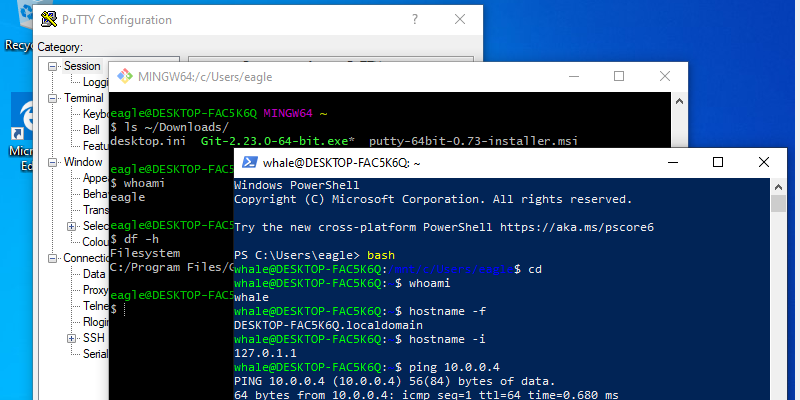Select the Logging item under Session
Viewport: 800px width, 400px height.
tap(96, 82)
